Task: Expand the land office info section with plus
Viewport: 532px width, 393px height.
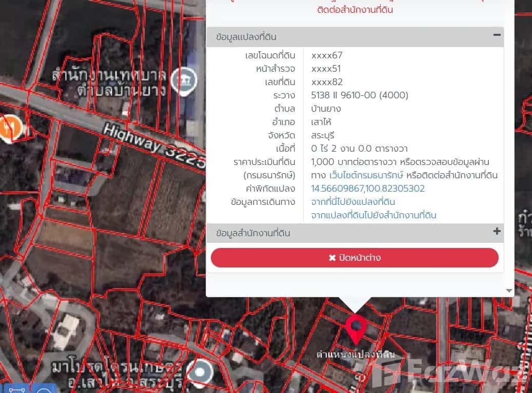Action: click(x=496, y=232)
